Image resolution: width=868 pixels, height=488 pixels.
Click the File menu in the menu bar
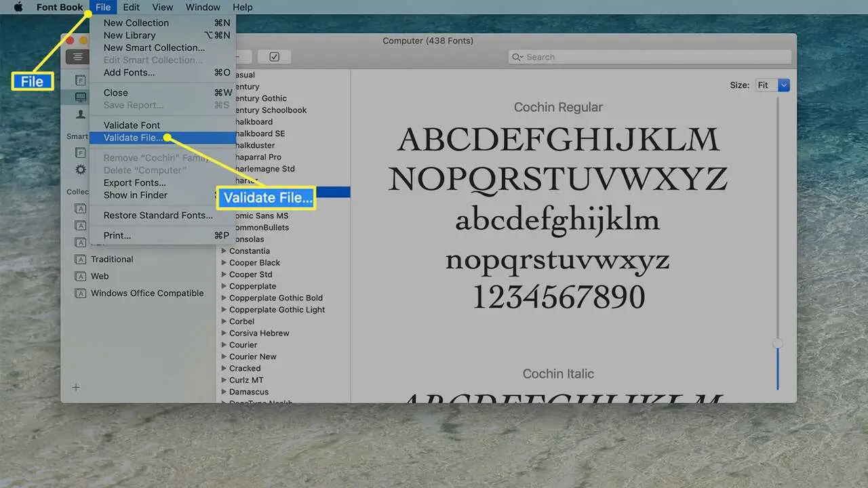pos(103,7)
